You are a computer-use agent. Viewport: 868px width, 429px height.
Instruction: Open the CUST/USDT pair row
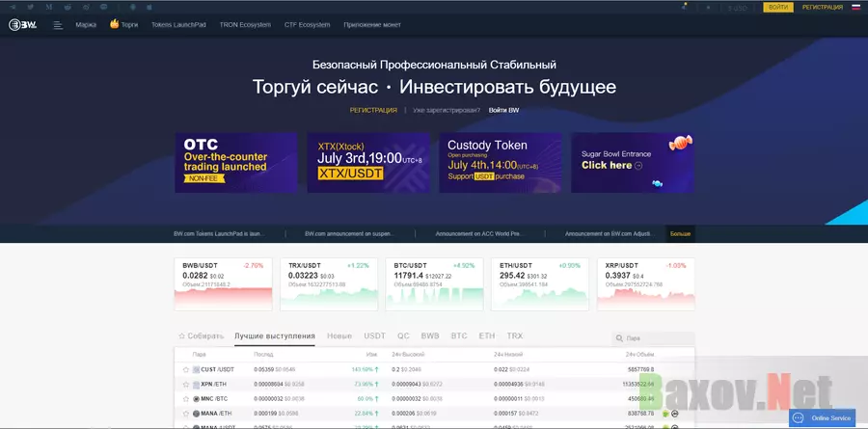pos(435,369)
